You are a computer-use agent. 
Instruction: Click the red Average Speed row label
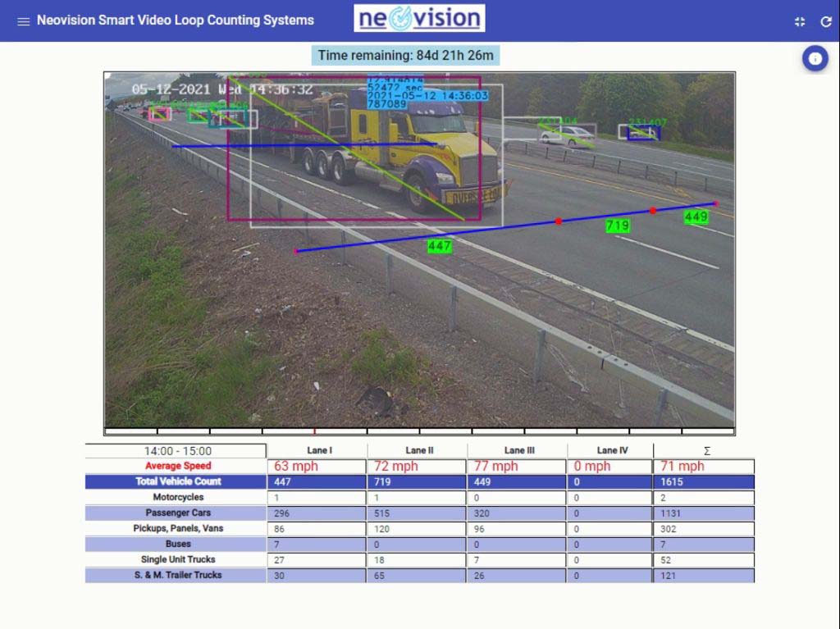177,466
